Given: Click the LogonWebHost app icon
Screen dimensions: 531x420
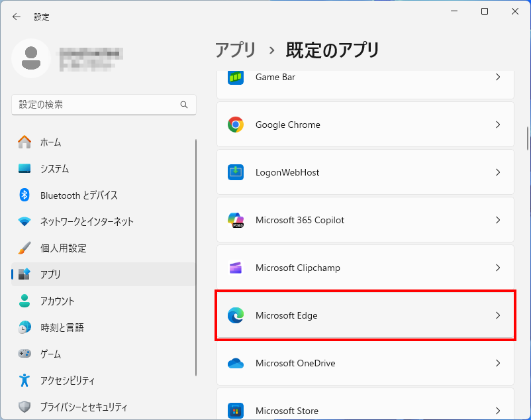Looking at the screenshot, I should point(236,172).
